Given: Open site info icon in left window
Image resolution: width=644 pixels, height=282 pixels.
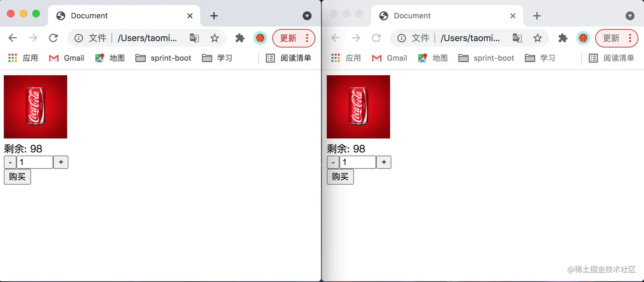Looking at the screenshot, I should (x=78, y=38).
